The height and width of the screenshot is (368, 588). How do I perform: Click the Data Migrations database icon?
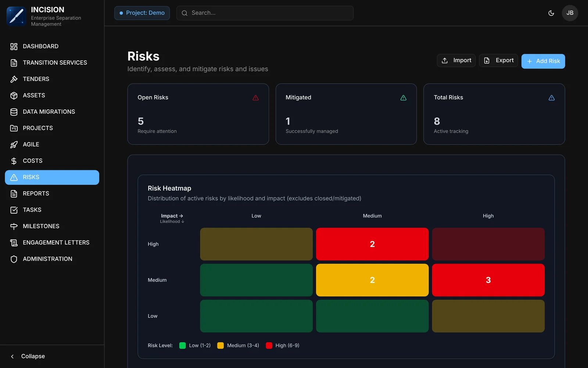click(x=14, y=112)
